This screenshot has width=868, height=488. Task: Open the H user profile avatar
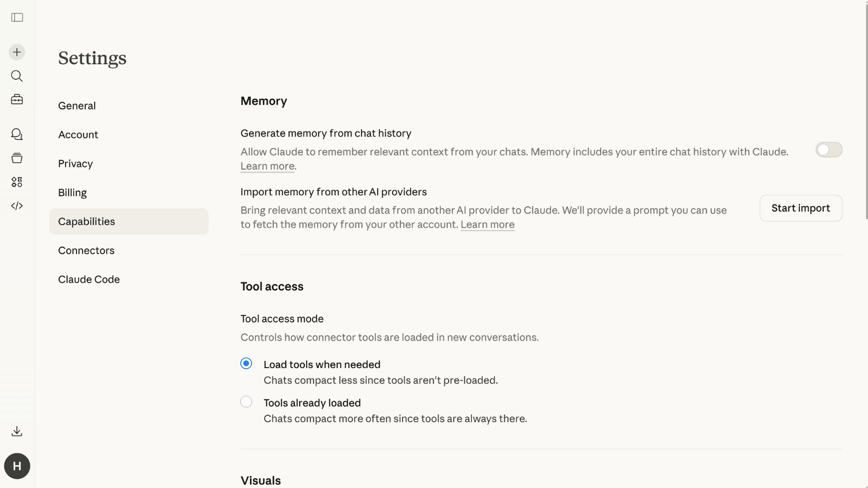(x=17, y=466)
